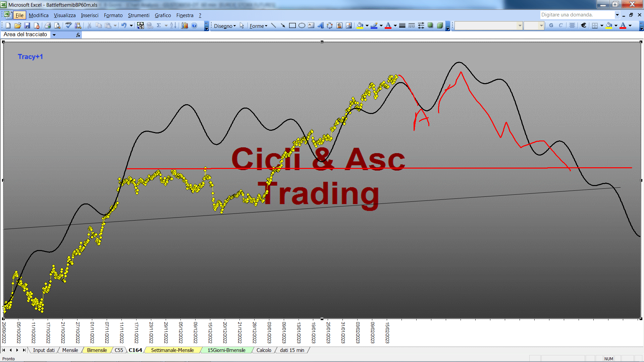Open the Formato menu
The image size is (644, 362).
(x=113, y=15)
